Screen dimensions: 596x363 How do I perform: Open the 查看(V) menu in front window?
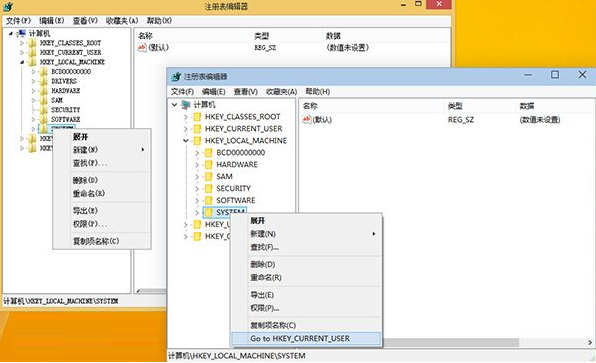[x=246, y=92]
